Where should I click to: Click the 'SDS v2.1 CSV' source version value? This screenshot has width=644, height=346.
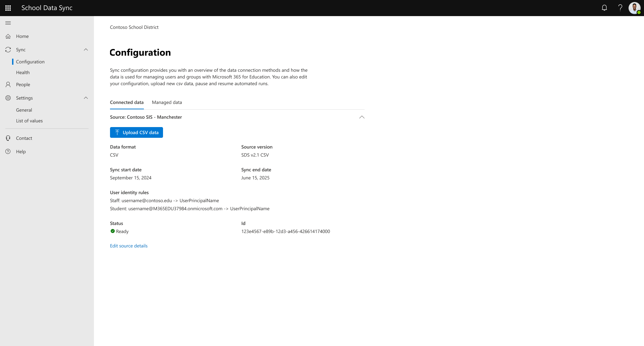(255, 155)
